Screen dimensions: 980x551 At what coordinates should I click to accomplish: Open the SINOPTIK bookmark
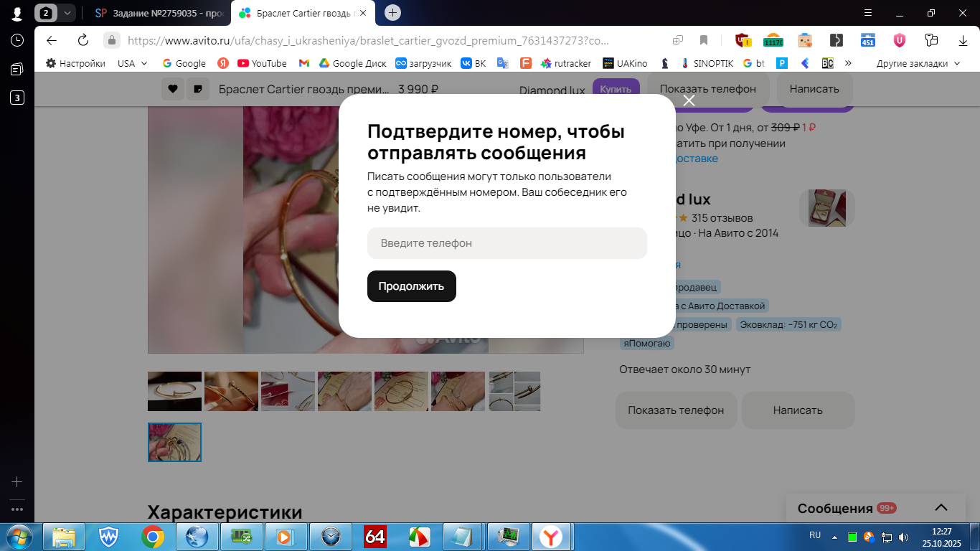[x=706, y=63]
